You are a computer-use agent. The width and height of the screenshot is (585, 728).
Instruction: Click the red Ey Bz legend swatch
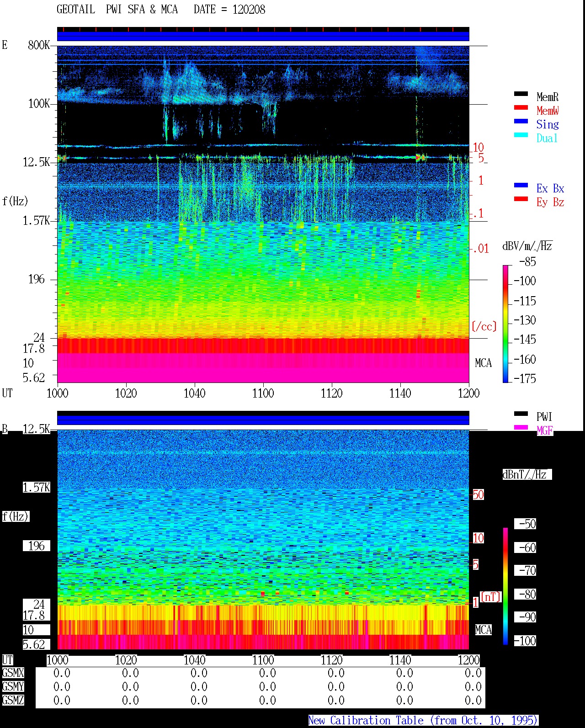521,199
